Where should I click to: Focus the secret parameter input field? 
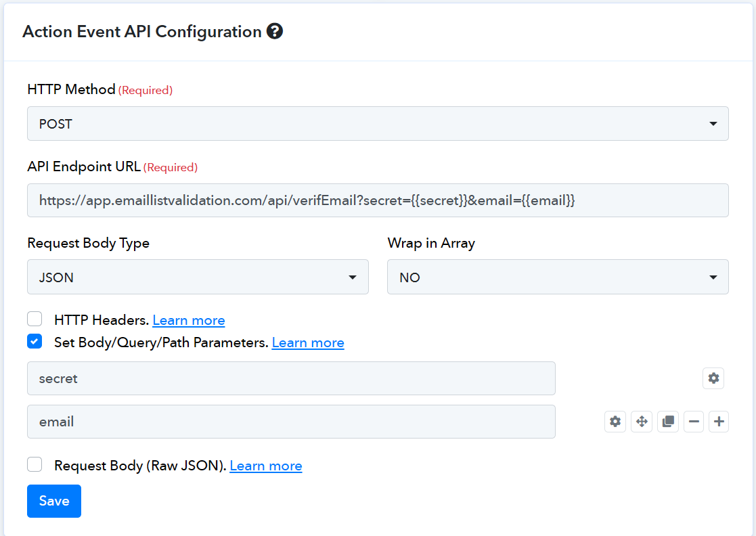(291, 378)
